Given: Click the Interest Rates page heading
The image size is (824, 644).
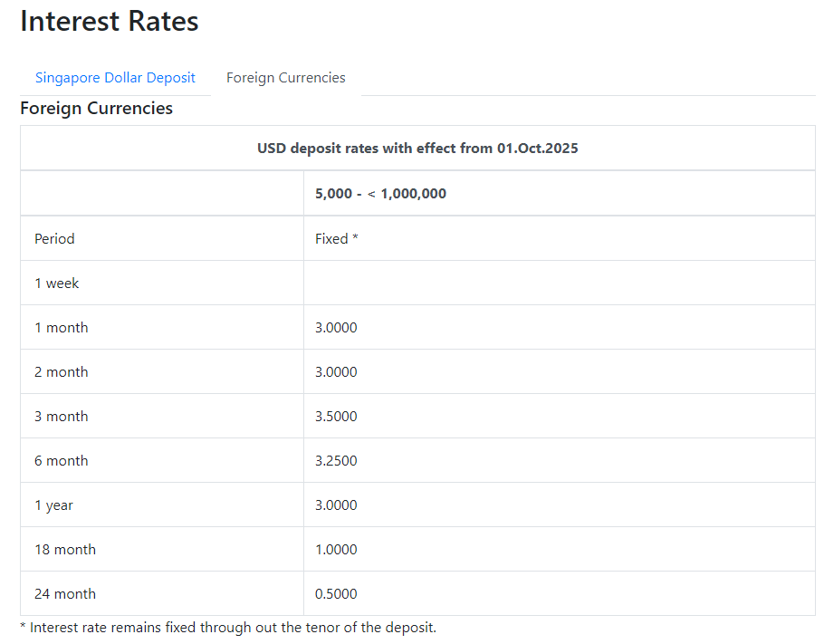Looking at the screenshot, I should pos(110,22).
